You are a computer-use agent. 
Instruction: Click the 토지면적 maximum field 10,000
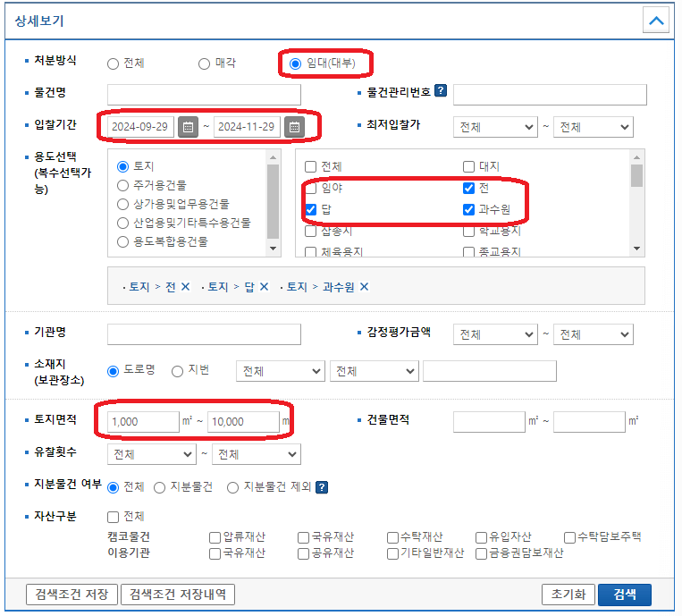click(x=243, y=421)
